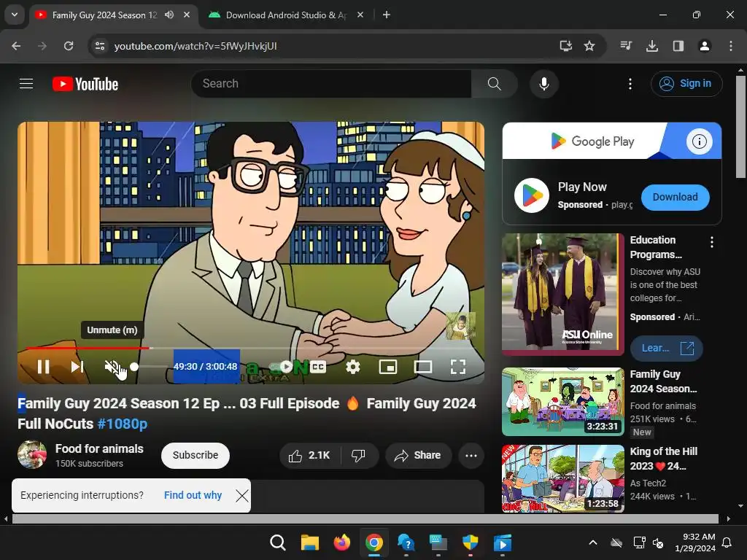Unmute the video with the speaker icon

(x=112, y=367)
